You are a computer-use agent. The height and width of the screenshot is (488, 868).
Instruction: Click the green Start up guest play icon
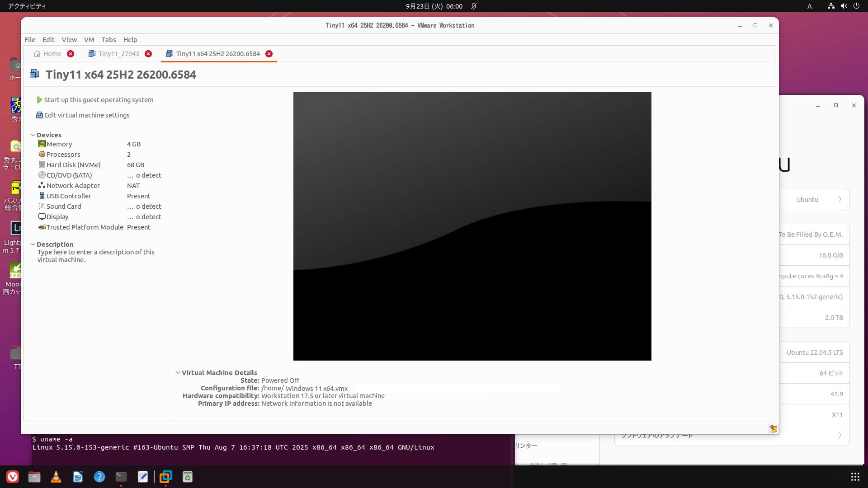pyautogui.click(x=39, y=100)
